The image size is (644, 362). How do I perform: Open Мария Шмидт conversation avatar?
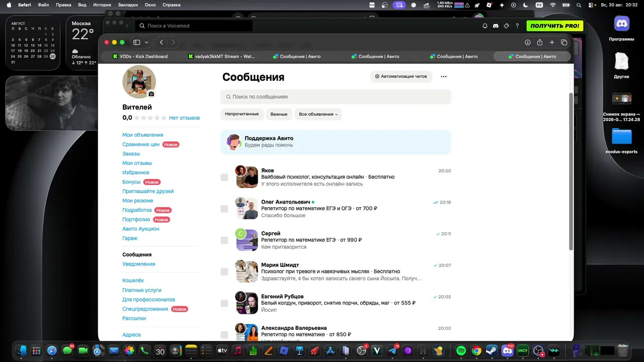click(x=247, y=271)
